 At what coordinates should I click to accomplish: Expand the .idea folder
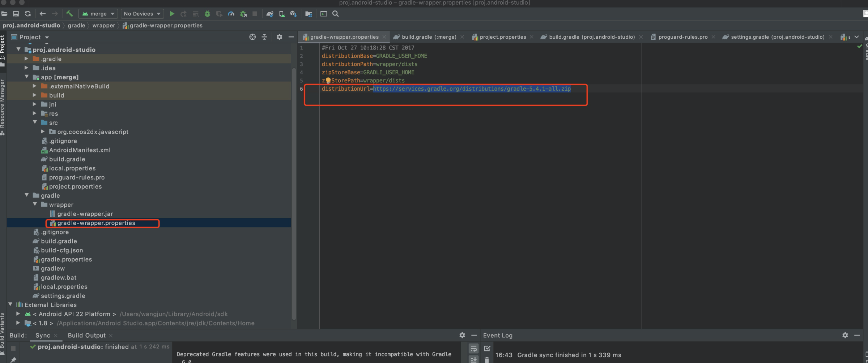point(26,68)
